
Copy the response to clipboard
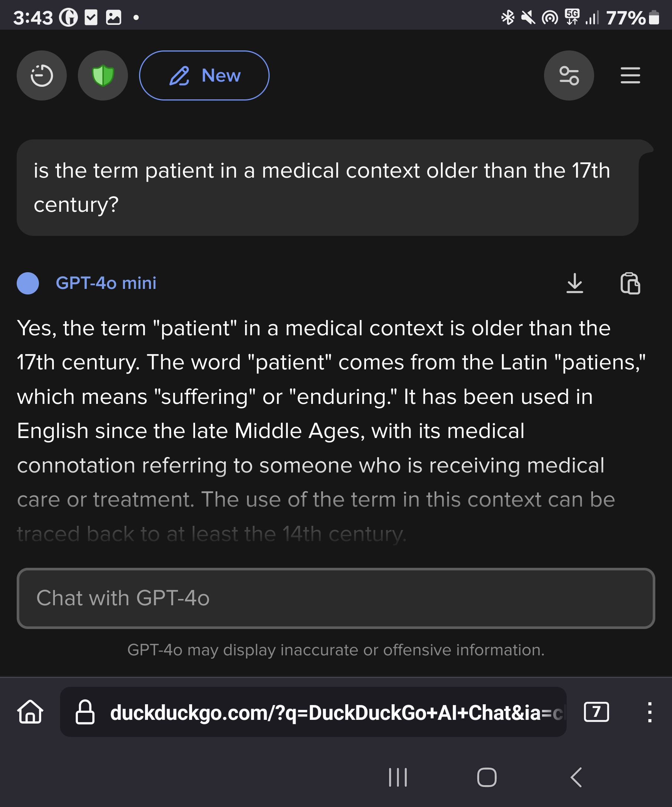pyautogui.click(x=630, y=283)
